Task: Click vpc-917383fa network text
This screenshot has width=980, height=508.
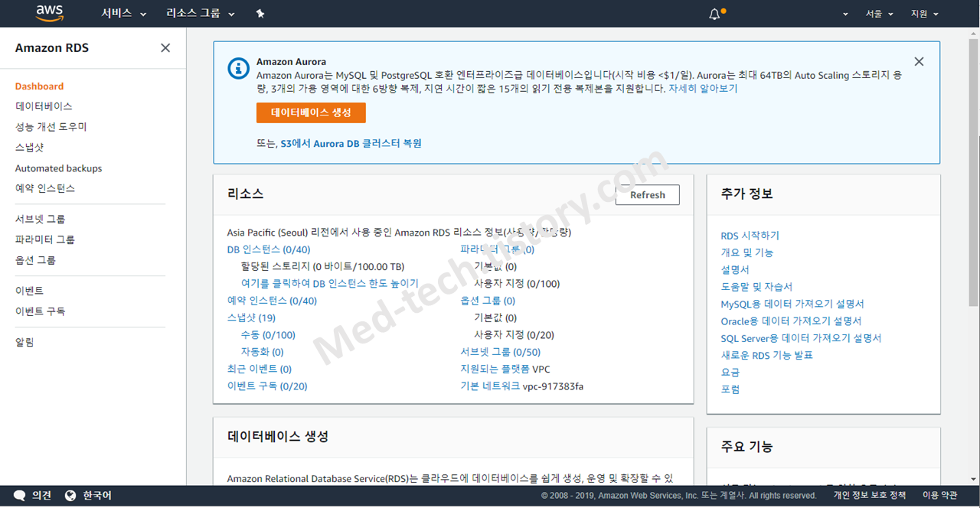Action: (553, 386)
